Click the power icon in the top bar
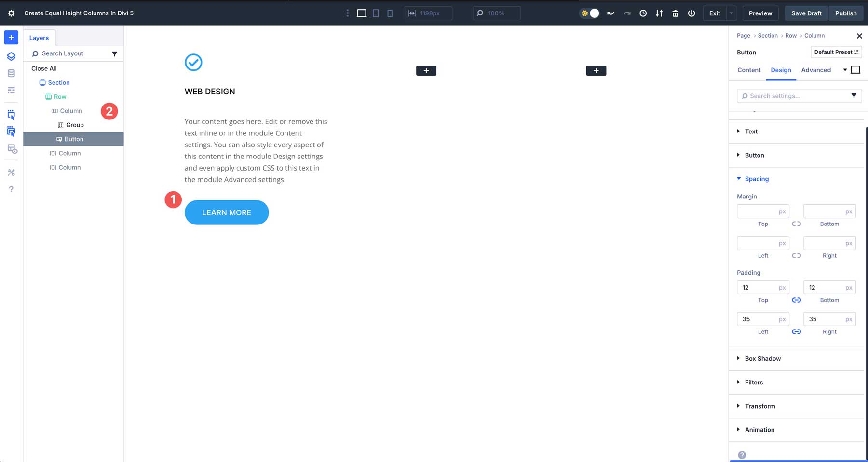The image size is (868, 462). pos(692,13)
